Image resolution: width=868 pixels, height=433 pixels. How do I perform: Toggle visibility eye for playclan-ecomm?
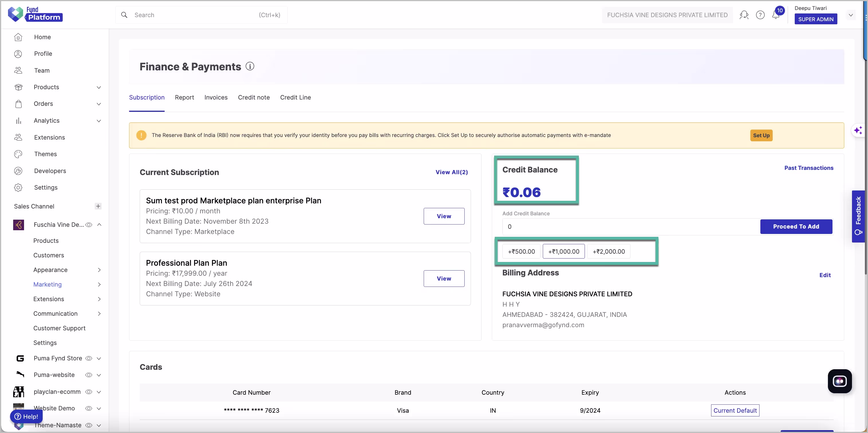89,392
